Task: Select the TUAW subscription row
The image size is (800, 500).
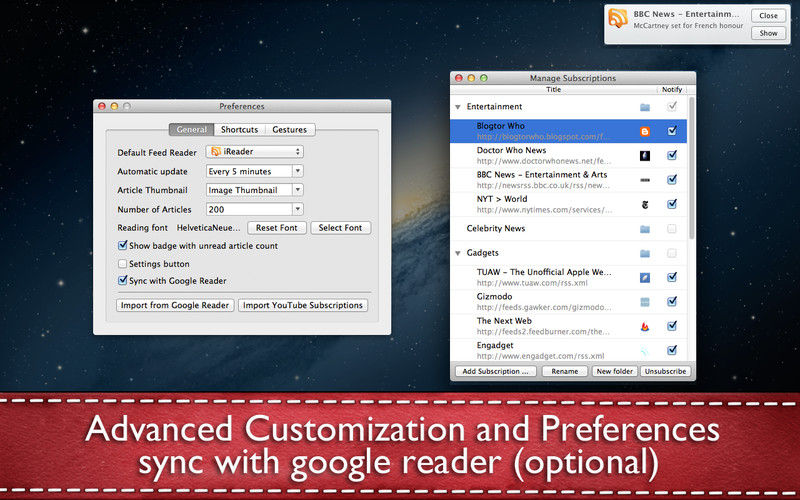Action: click(x=568, y=277)
